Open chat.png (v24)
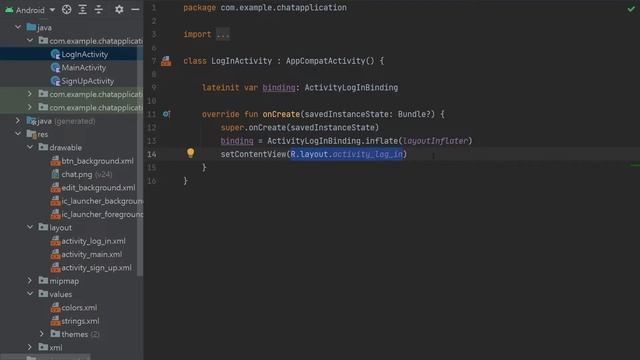This screenshot has height=360, width=640. click(x=87, y=174)
